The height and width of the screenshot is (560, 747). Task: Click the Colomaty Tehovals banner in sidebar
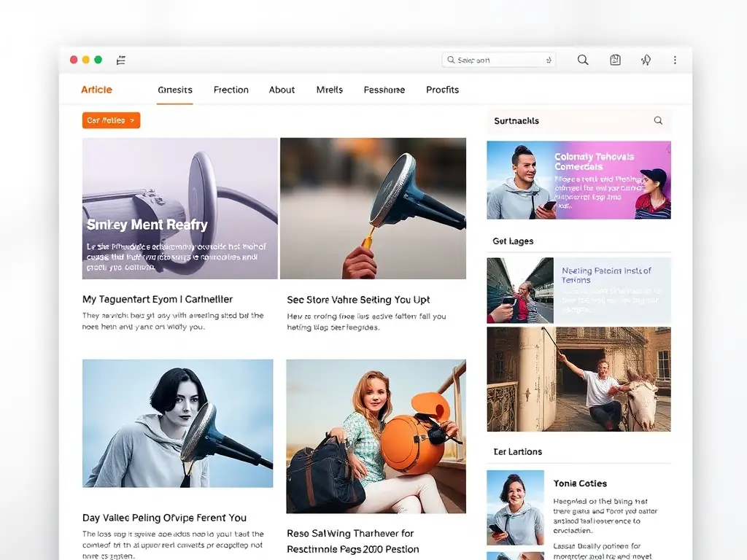coord(578,180)
